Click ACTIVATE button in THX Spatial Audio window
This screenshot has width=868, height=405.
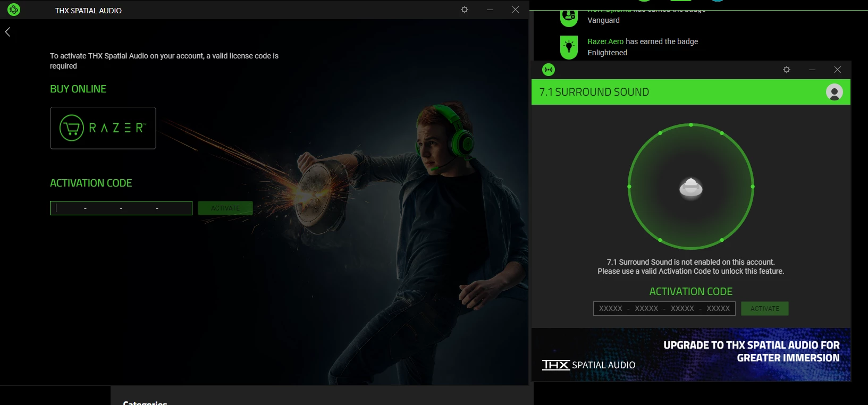point(225,208)
